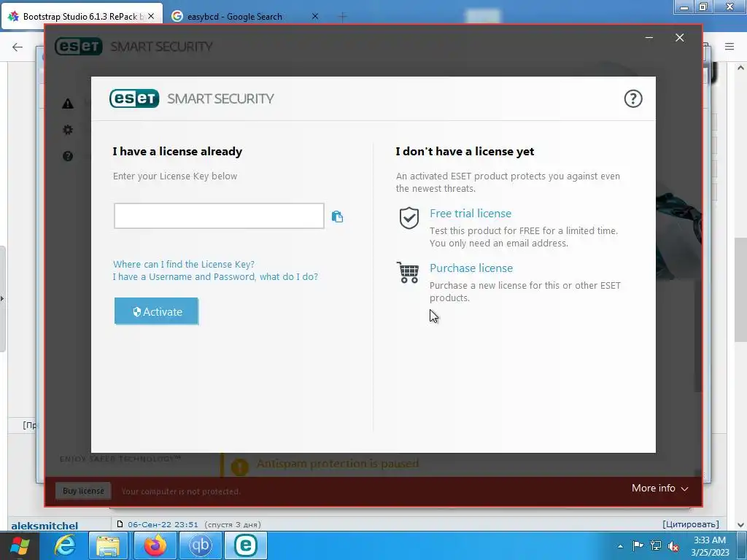Click the aleksmitchel username link

44,526
